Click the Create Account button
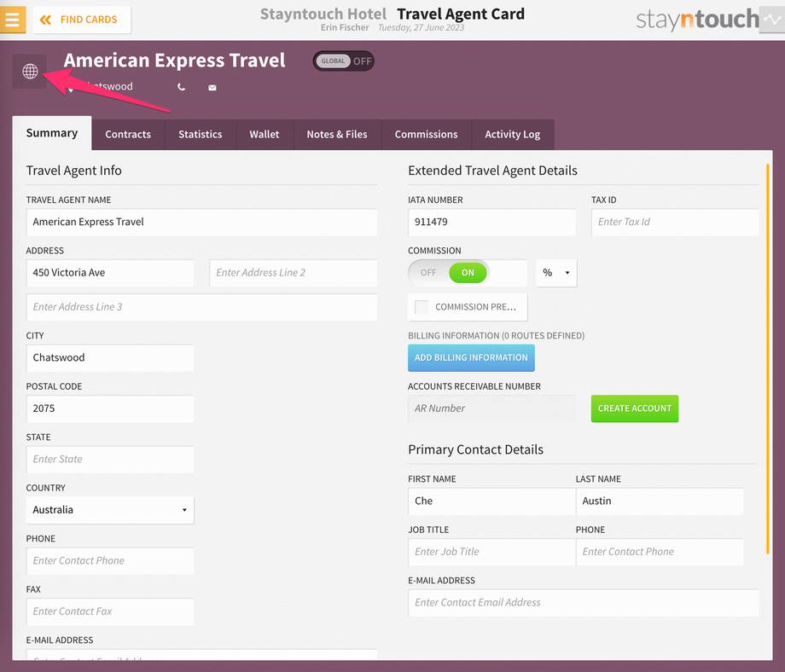 [x=635, y=408]
